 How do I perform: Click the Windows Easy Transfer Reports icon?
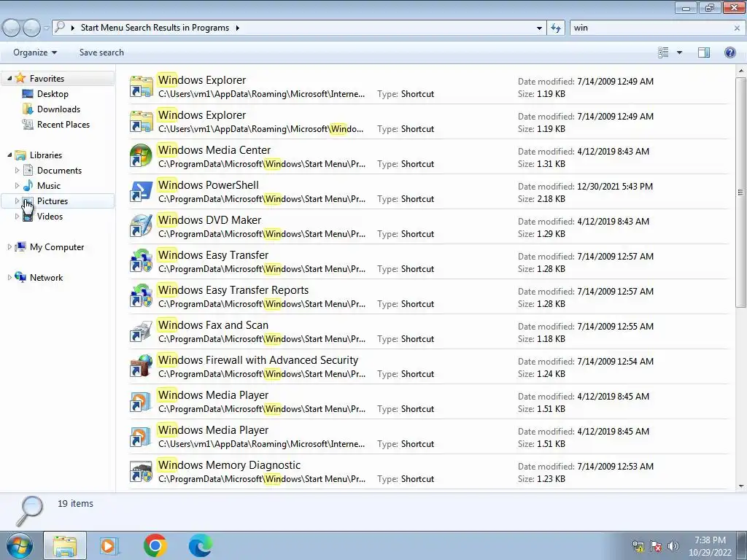click(141, 296)
